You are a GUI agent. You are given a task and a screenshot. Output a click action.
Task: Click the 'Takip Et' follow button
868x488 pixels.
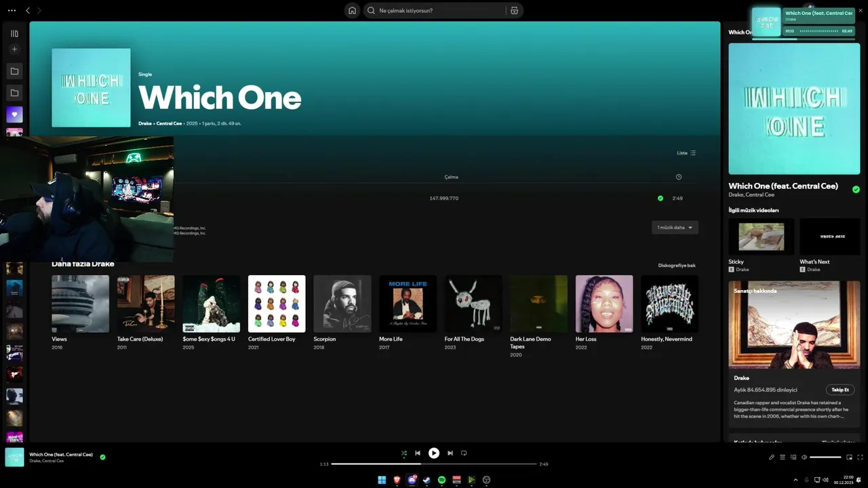coord(840,390)
